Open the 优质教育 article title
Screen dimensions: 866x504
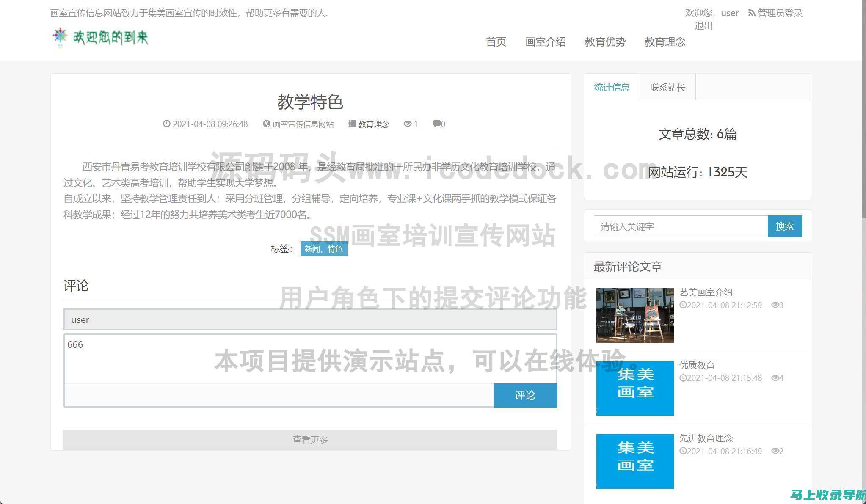697,365
